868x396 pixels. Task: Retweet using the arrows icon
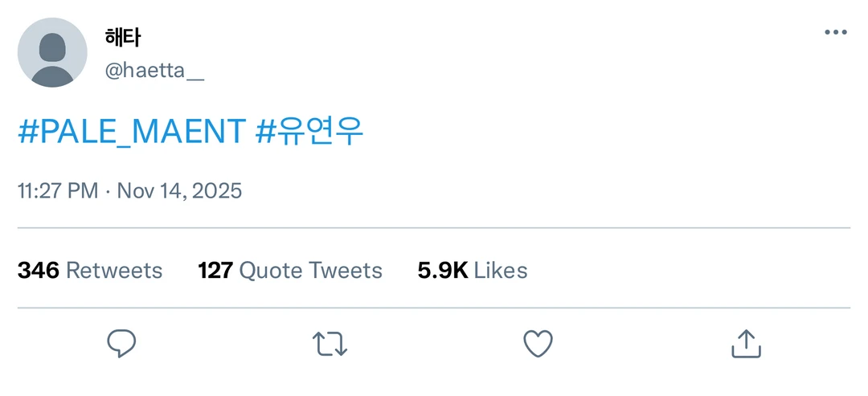[330, 344]
